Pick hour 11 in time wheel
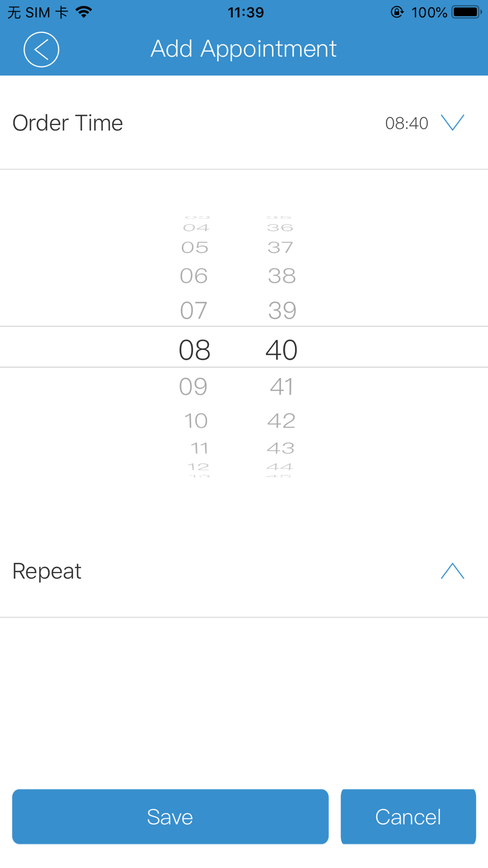488x868 pixels. pos(200,448)
